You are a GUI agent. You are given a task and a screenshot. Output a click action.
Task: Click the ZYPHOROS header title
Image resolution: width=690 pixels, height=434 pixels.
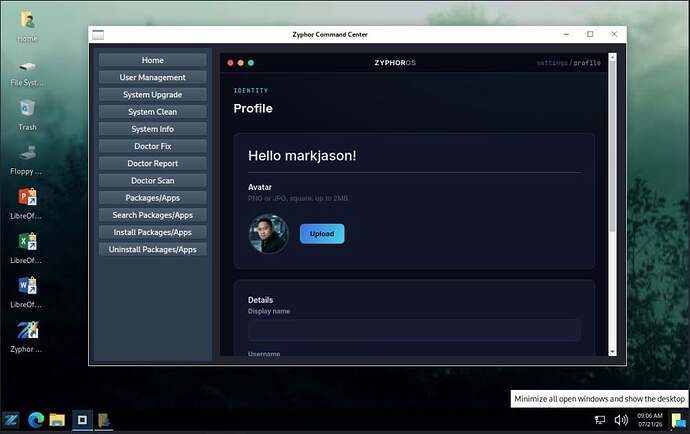point(395,63)
